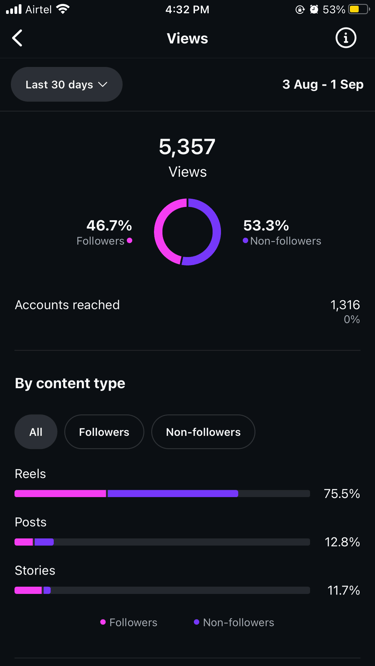The width and height of the screenshot is (375, 666).
Task: Tap the Posts progress bar
Action: point(162,542)
